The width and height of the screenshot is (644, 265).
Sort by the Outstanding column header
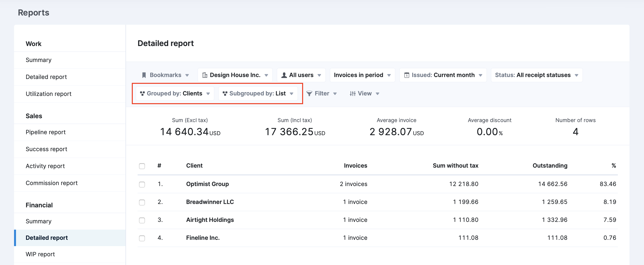pos(550,166)
